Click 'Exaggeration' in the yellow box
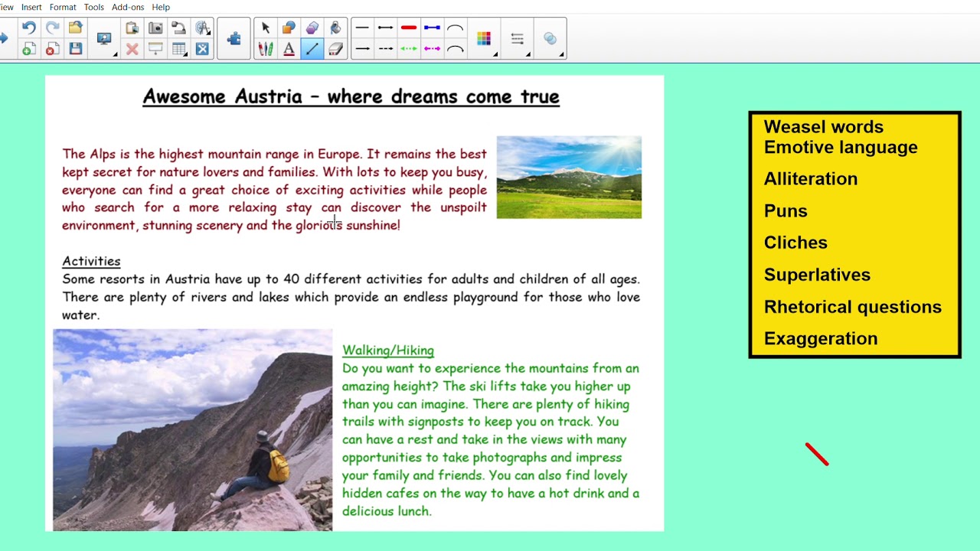Viewport: 980px width, 551px height. coord(821,339)
